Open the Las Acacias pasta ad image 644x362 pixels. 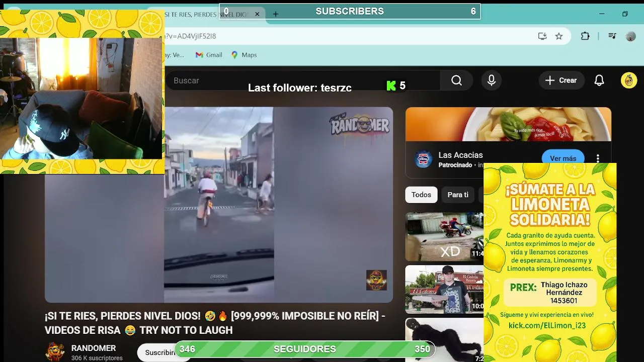click(508, 124)
